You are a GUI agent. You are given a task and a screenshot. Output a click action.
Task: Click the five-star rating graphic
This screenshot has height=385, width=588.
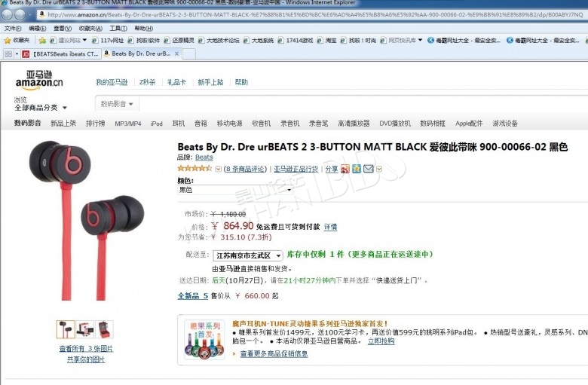194,168
